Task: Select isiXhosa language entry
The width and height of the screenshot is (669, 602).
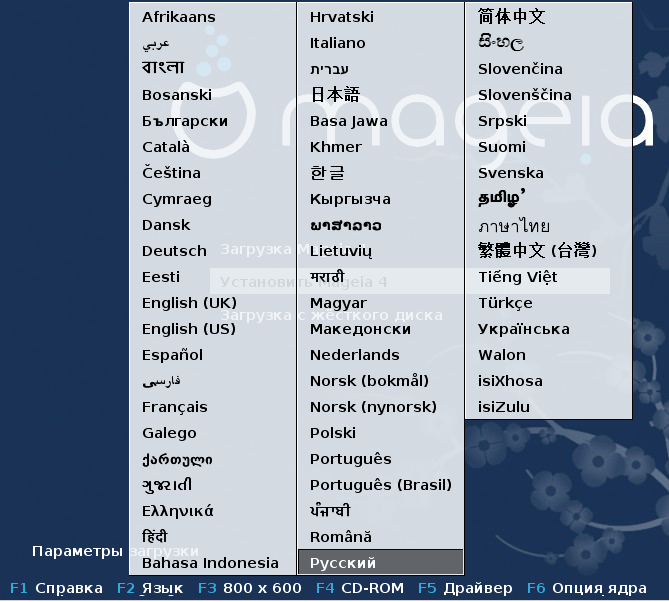Action: (x=510, y=381)
